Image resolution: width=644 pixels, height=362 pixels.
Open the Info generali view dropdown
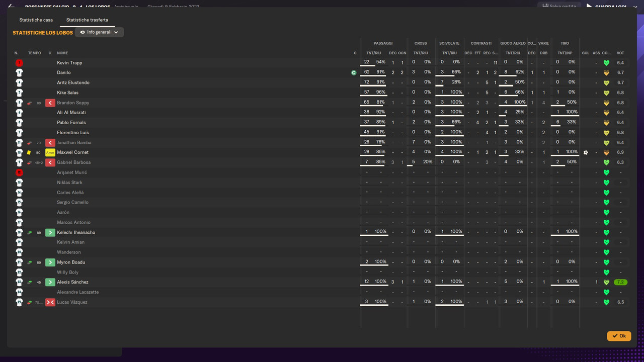click(x=99, y=32)
